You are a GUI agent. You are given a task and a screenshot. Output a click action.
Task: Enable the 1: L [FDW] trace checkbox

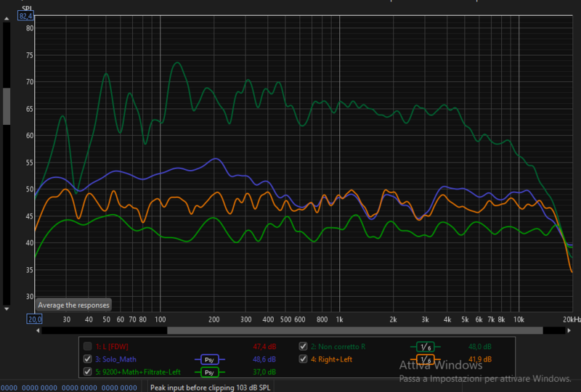(88, 346)
